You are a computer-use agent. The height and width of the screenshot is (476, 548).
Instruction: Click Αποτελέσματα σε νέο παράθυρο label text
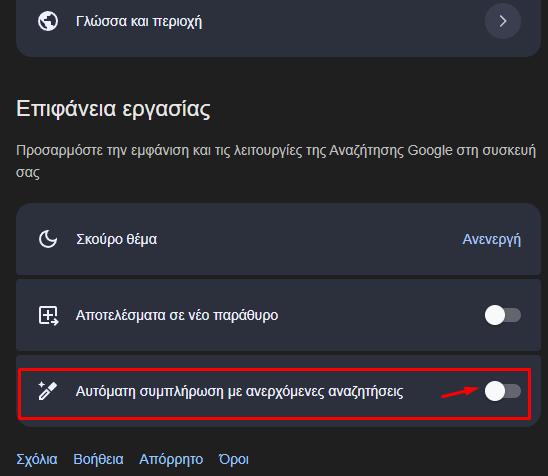[177, 315]
